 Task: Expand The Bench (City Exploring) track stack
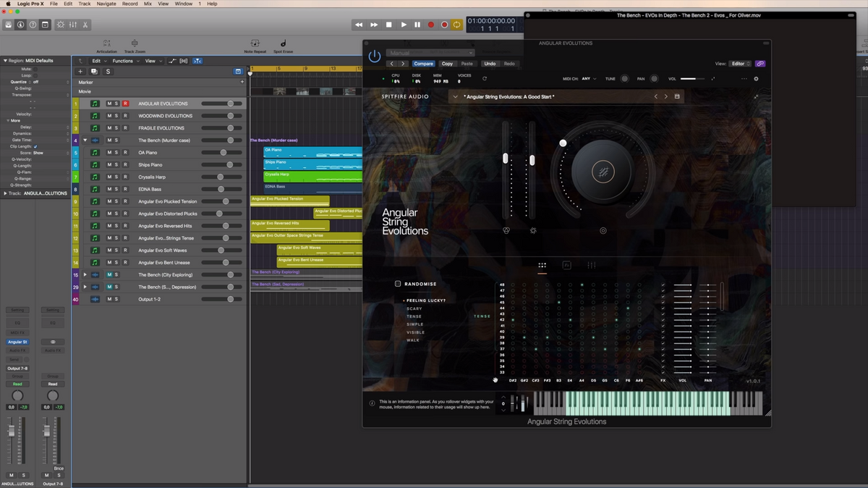click(x=85, y=275)
